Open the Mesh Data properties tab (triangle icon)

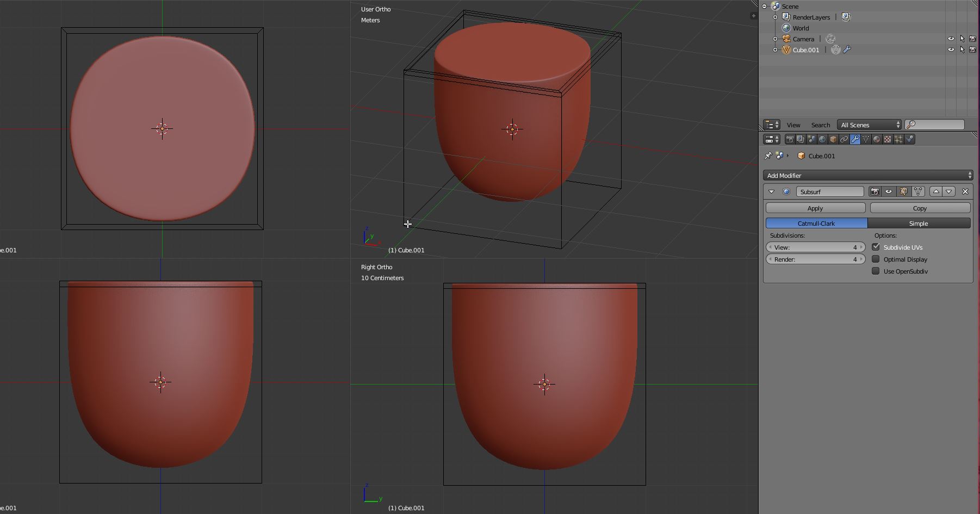(x=866, y=140)
